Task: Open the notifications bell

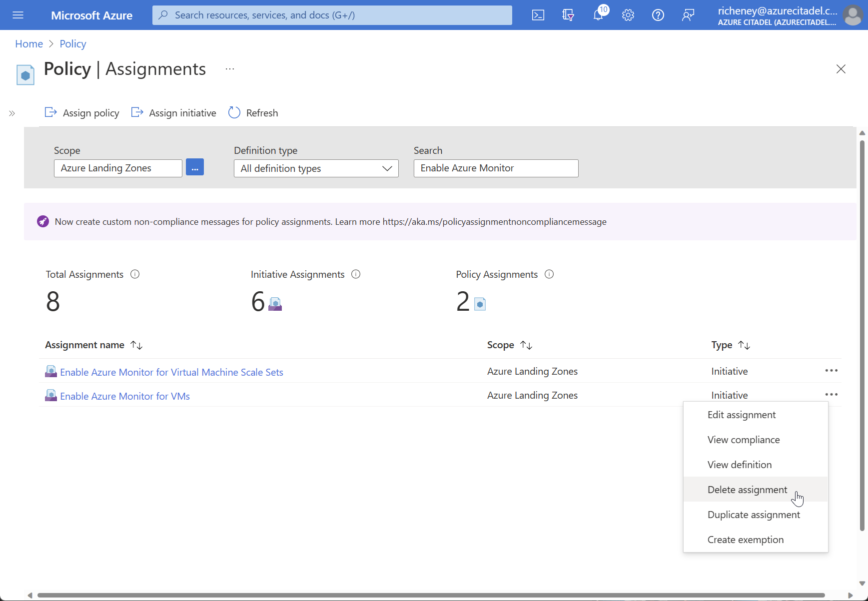Action: [598, 15]
